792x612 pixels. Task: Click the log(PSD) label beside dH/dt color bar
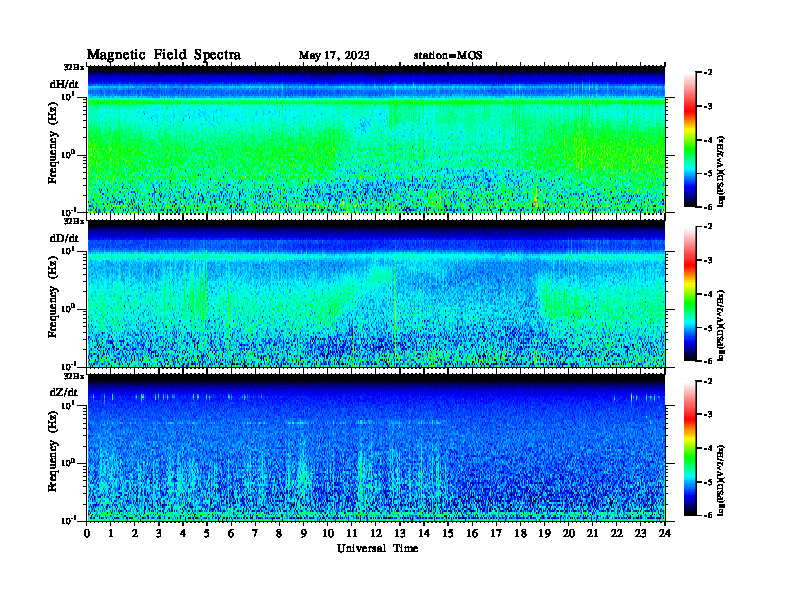click(x=722, y=171)
